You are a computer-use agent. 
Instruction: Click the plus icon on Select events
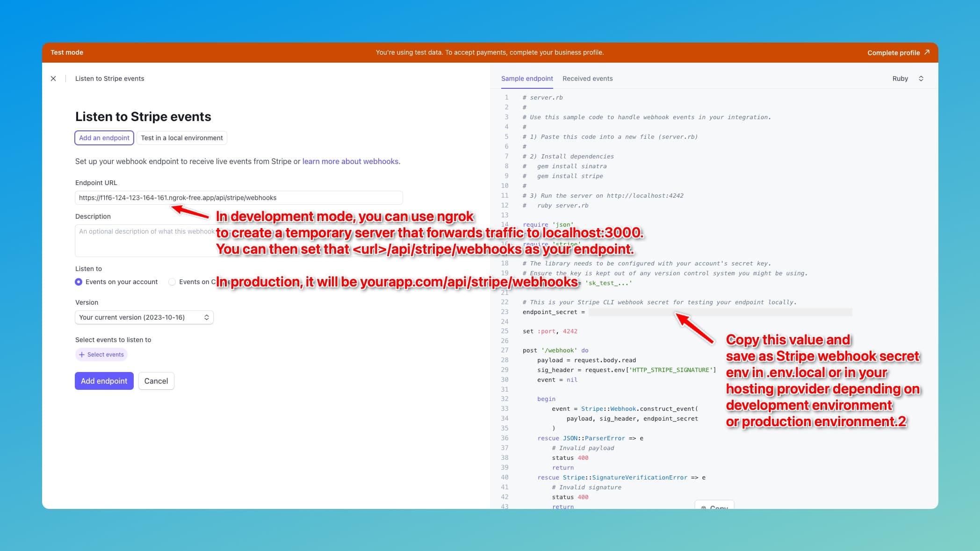(x=81, y=355)
